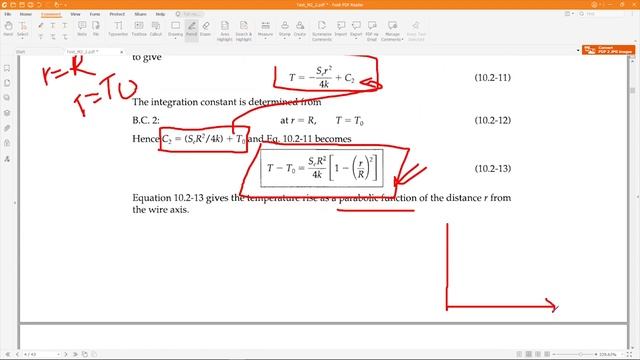
Task: Expand the left navigation panel arrow
Action: pyautogui.click(x=15, y=202)
